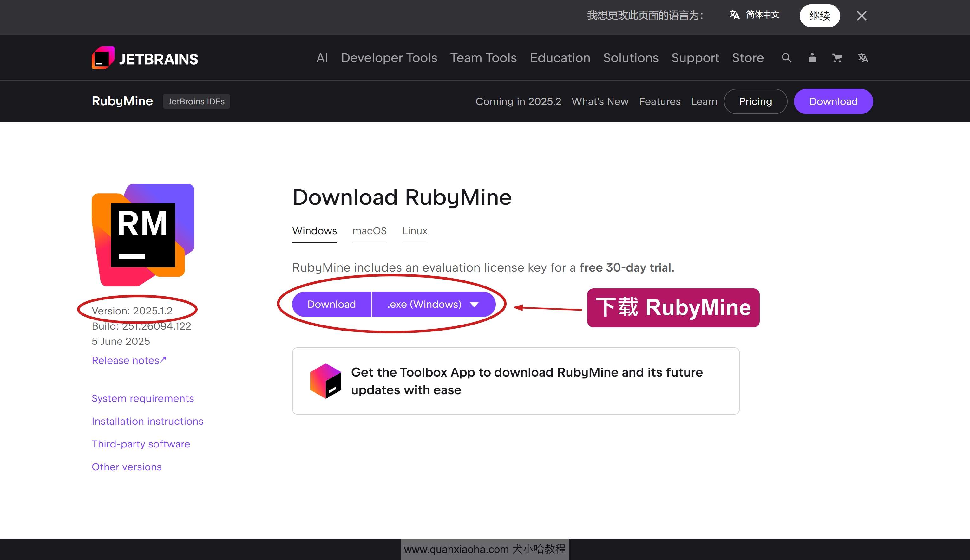Open the AI menu
This screenshot has height=560, width=970.
click(x=322, y=58)
